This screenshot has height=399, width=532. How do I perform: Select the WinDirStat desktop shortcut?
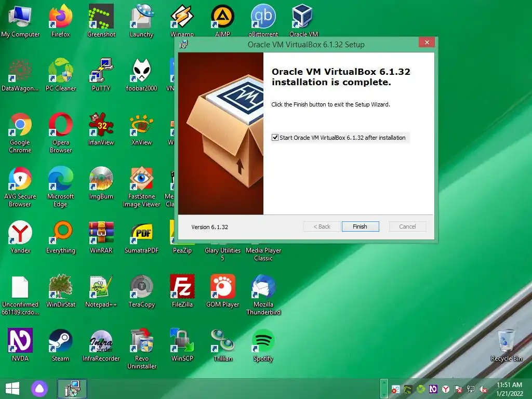pyautogui.click(x=60, y=291)
